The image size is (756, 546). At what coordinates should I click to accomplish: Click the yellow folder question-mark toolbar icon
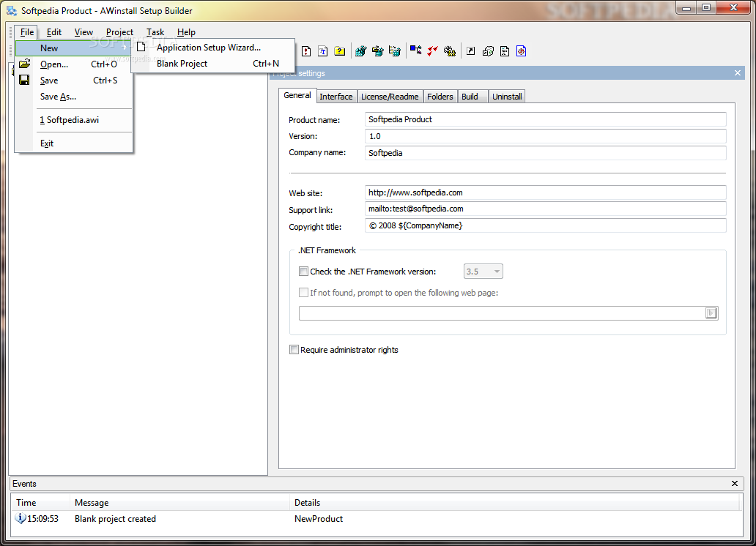339,51
